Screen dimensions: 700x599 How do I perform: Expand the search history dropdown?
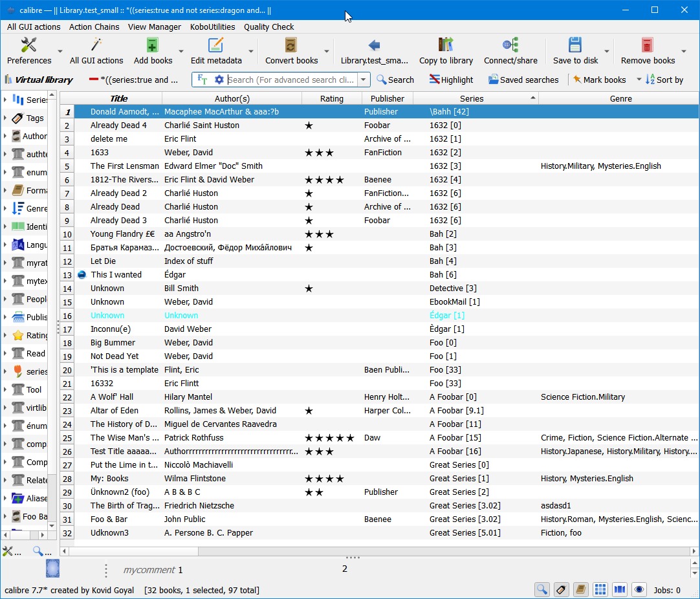pyautogui.click(x=364, y=80)
